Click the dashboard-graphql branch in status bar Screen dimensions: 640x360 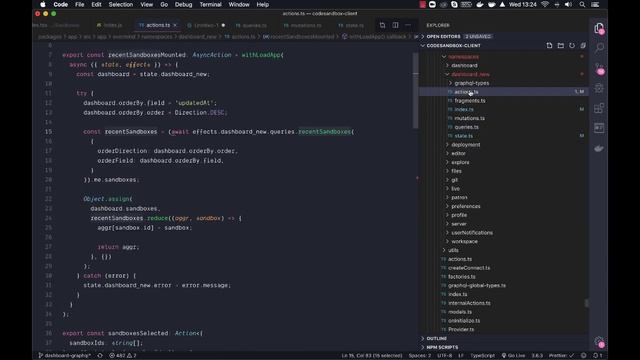64,356
